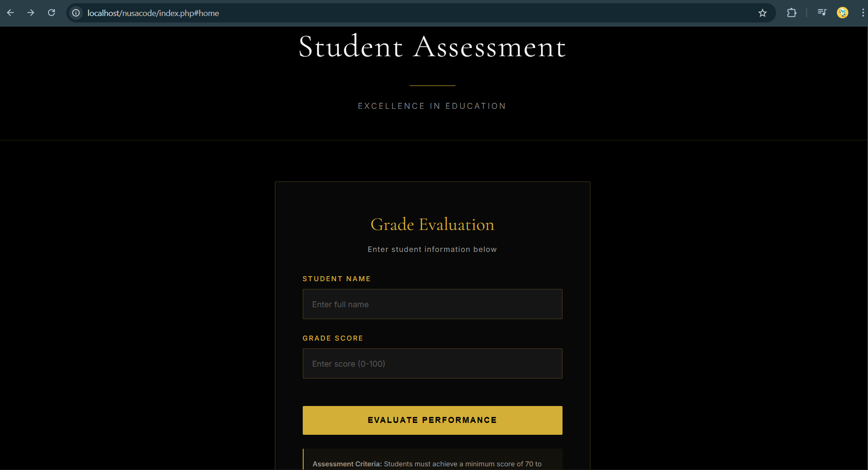This screenshot has height=470, width=868.
Task: Reload the current page
Action: pyautogui.click(x=52, y=13)
